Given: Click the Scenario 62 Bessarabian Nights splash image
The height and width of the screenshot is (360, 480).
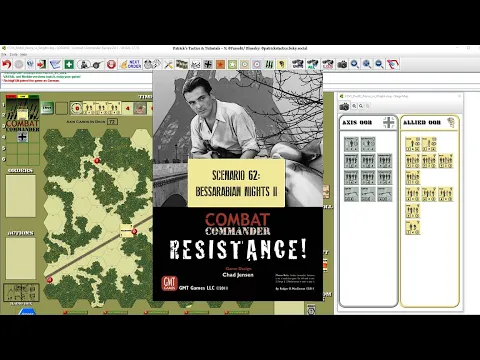Looking at the screenshot, I should point(238,186).
